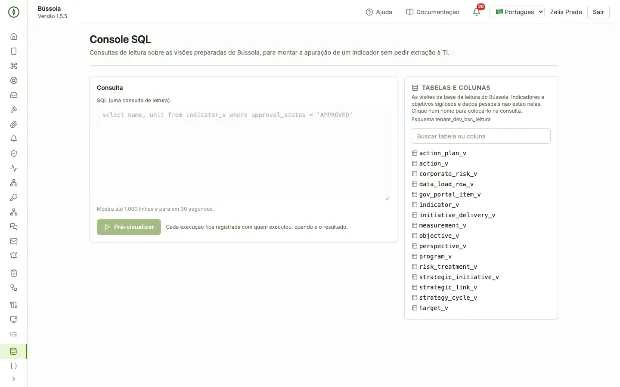Click the shapes icon in sidebar

coord(13,288)
